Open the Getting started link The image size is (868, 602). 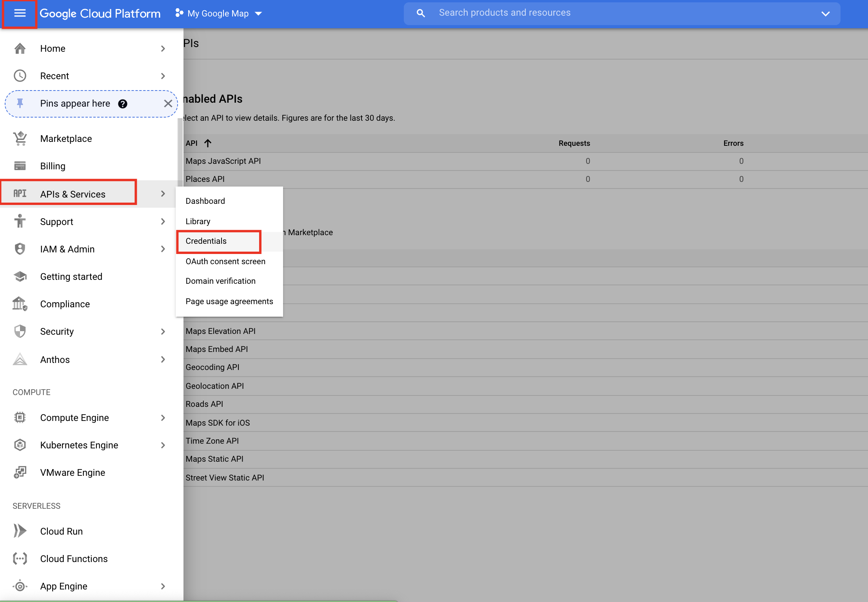coord(71,277)
